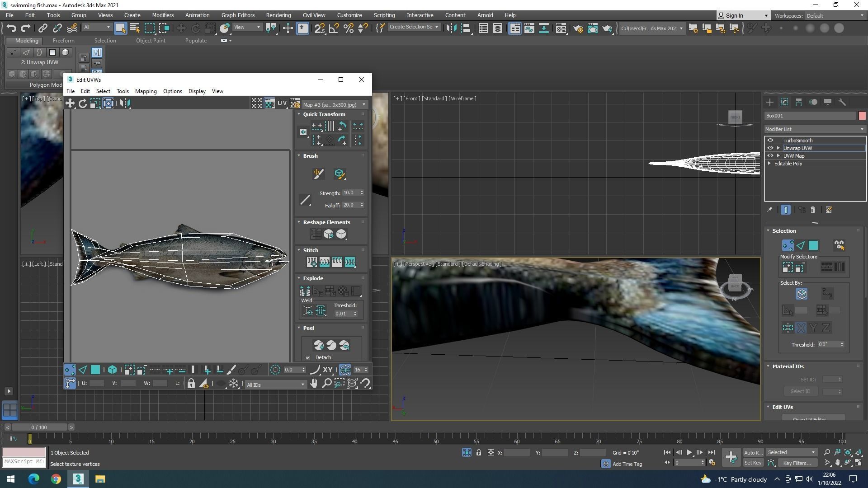Open the Create tab plus icon
The width and height of the screenshot is (868, 488).
[x=770, y=102]
